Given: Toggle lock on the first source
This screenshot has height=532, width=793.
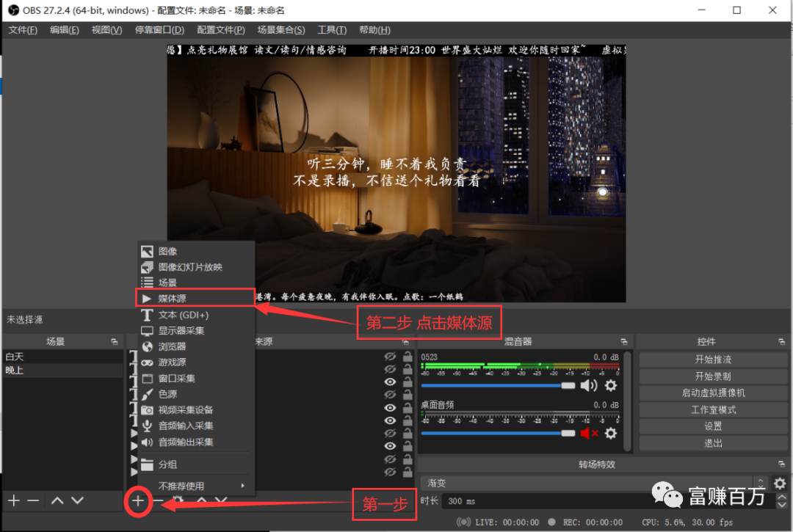Looking at the screenshot, I should tap(407, 357).
